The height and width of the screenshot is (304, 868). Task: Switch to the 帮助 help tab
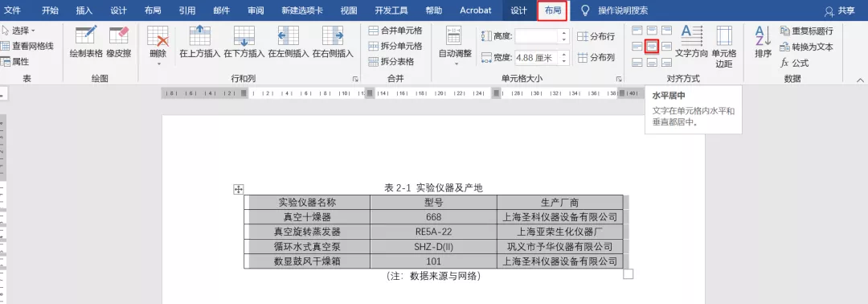(x=434, y=10)
